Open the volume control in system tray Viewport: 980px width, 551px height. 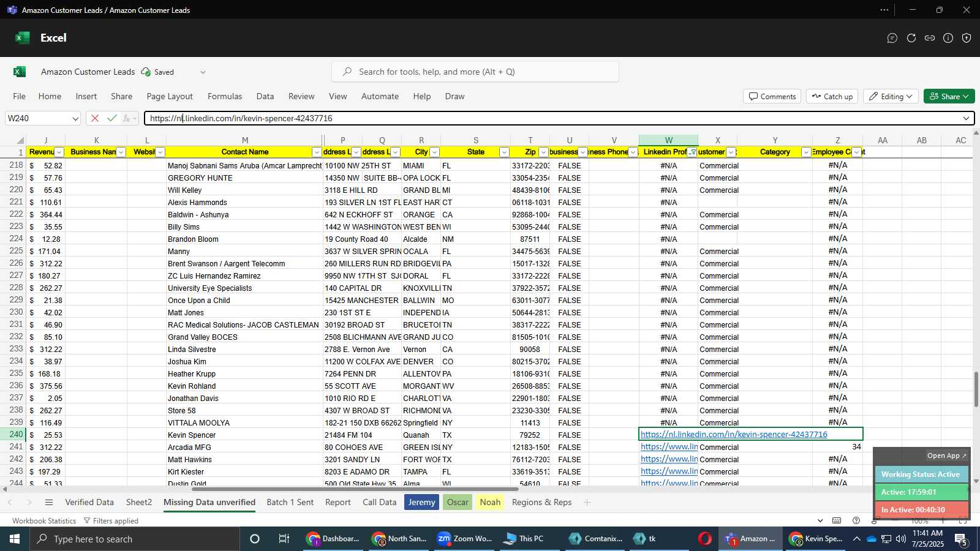901,539
